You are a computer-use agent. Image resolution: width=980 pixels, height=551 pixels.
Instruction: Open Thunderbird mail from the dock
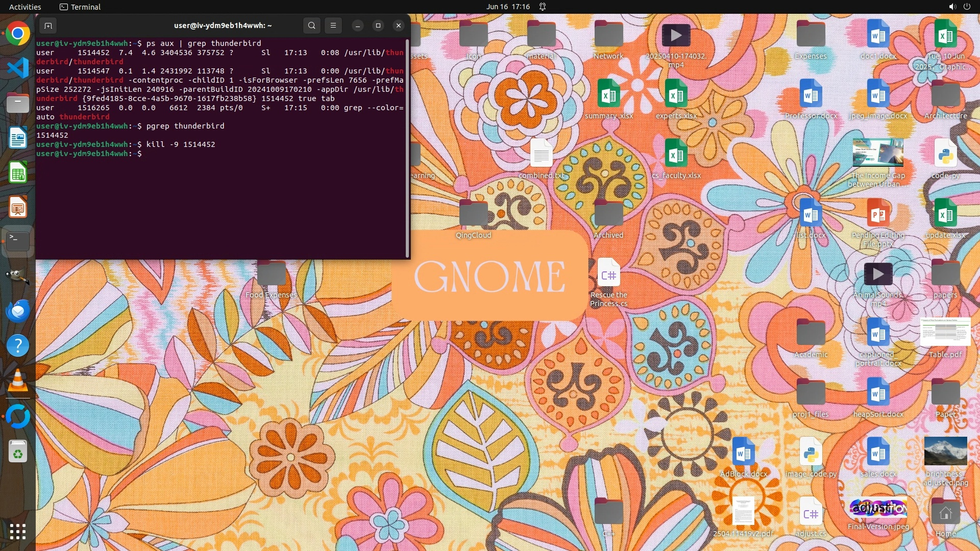pyautogui.click(x=18, y=311)
